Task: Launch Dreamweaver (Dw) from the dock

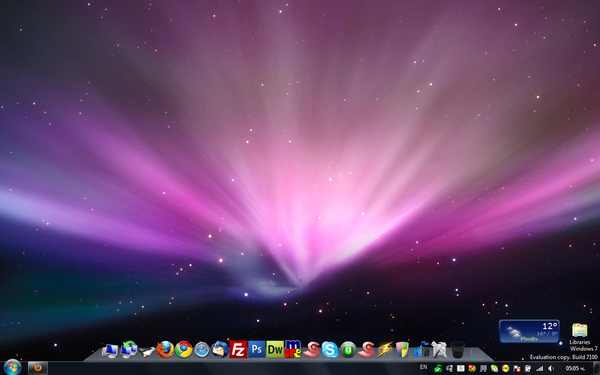Action: [275, 349]
